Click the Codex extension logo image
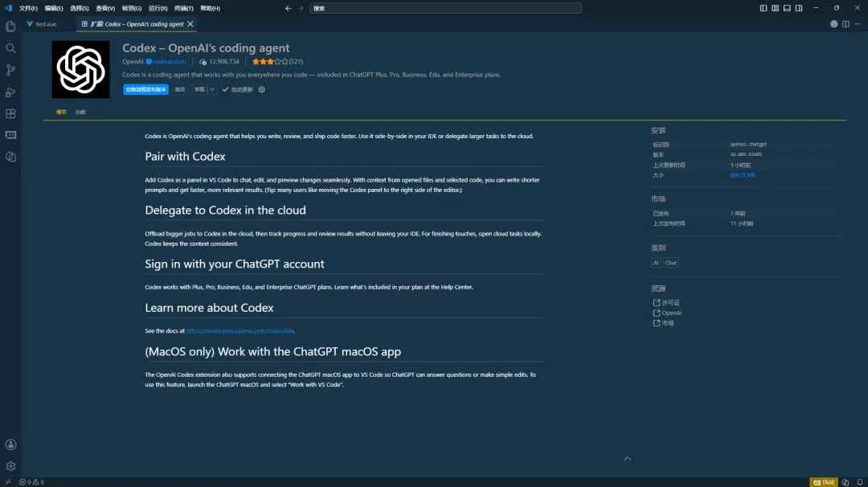 pos(81,69)
